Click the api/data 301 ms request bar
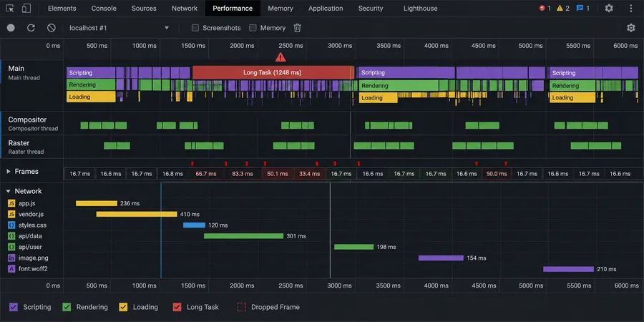 (x=243, y=236)
